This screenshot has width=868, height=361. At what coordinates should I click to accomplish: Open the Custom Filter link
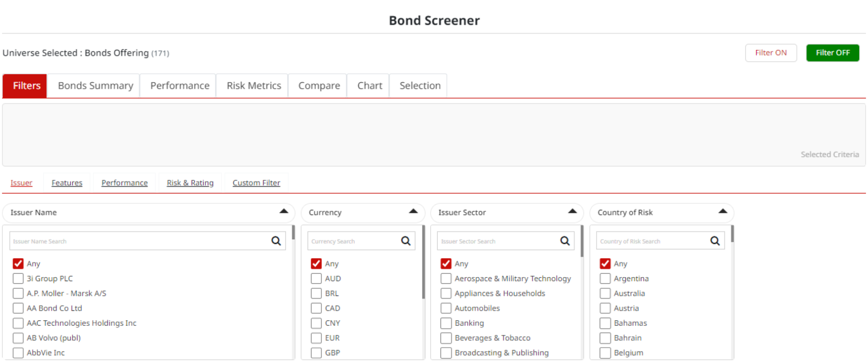click(256, 183)
